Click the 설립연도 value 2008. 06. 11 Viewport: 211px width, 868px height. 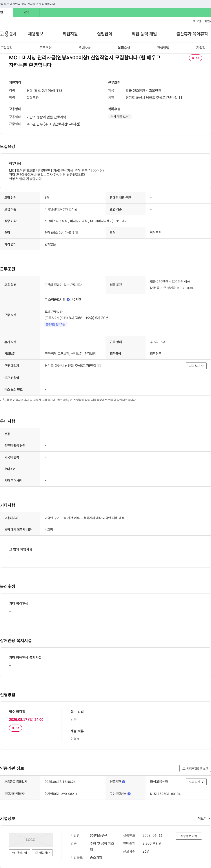click(153, 835)
